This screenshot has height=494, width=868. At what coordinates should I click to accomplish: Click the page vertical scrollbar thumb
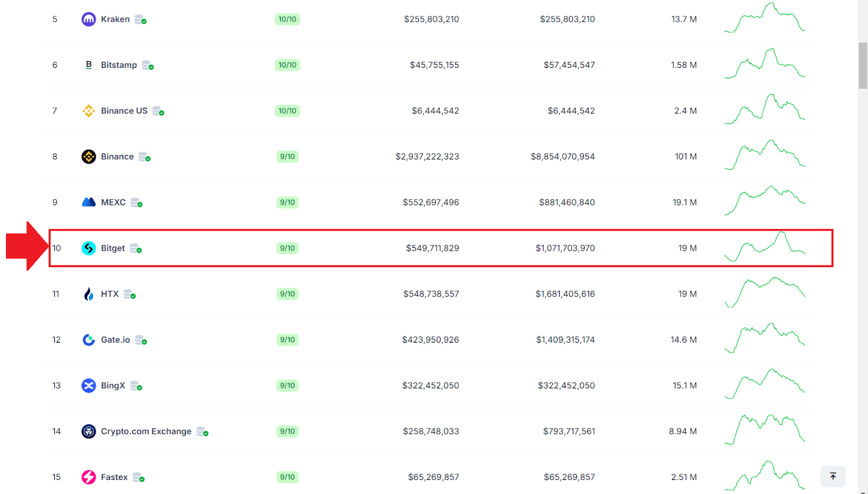[863, 65]
